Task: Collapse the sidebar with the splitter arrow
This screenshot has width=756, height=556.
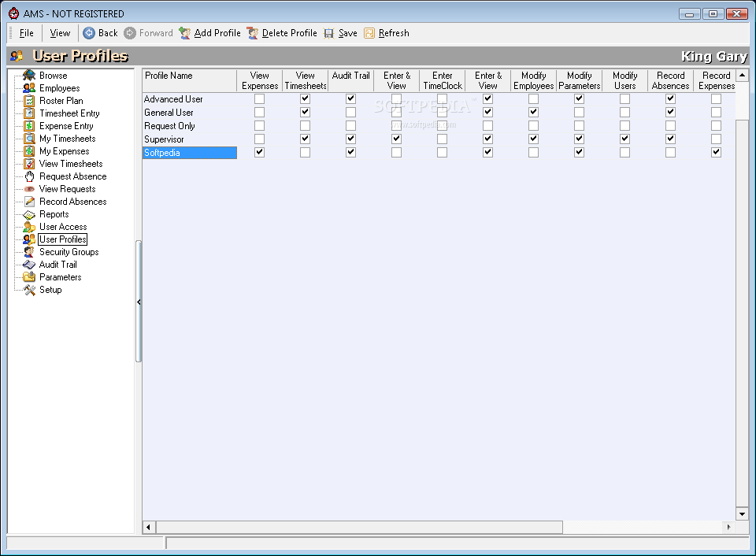Action: click(x=139, y=302)
